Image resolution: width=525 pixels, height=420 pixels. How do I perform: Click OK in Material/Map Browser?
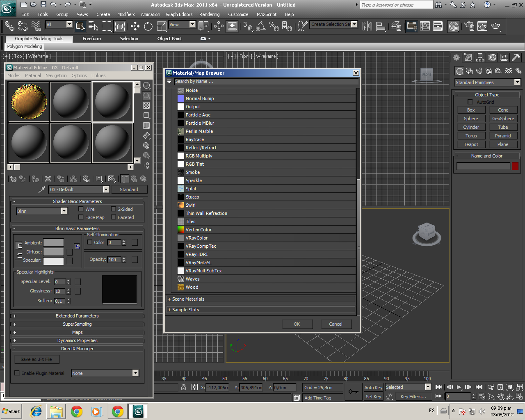click(x=297, y=324)
